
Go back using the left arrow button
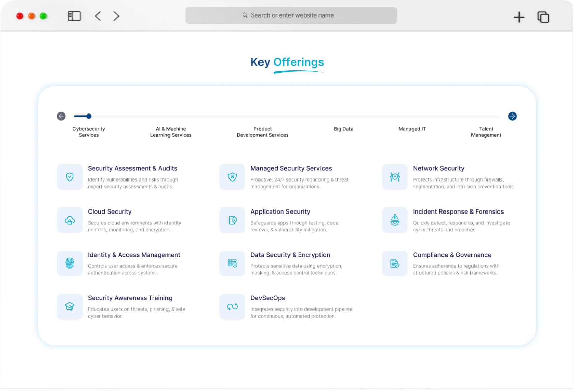61,116
